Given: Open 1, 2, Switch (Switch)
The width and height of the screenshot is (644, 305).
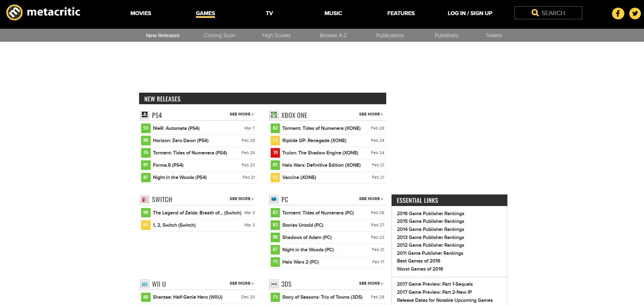Looking at the screenshot, I should click(174, 225).
